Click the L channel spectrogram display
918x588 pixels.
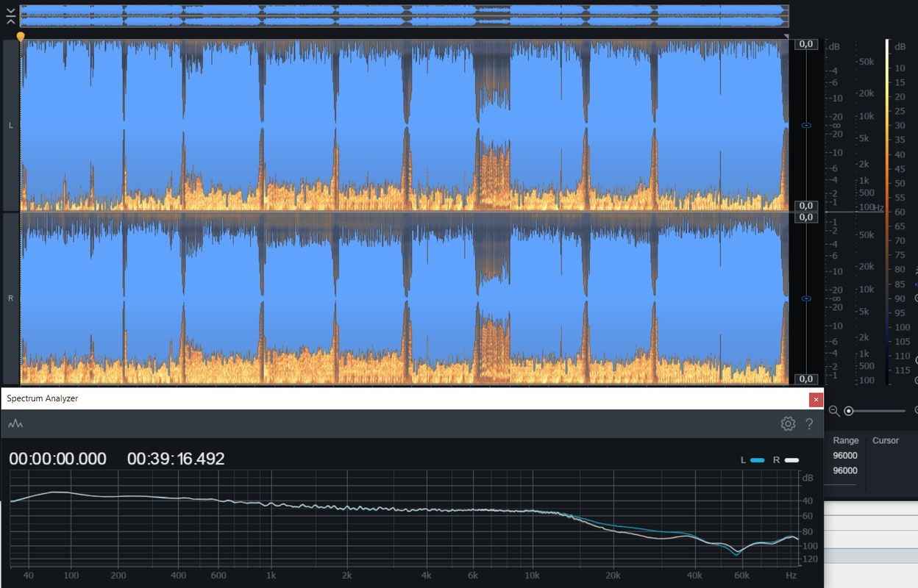(404, 126)
